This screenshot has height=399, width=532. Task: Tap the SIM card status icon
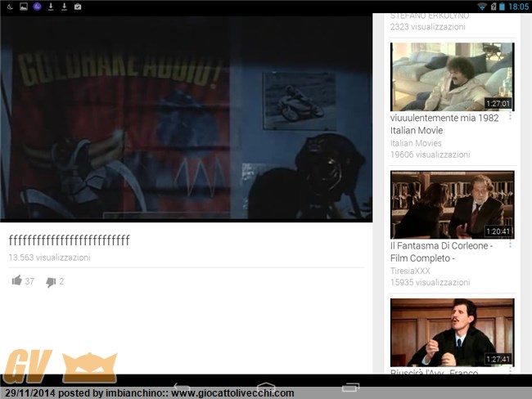pos(494,7)
